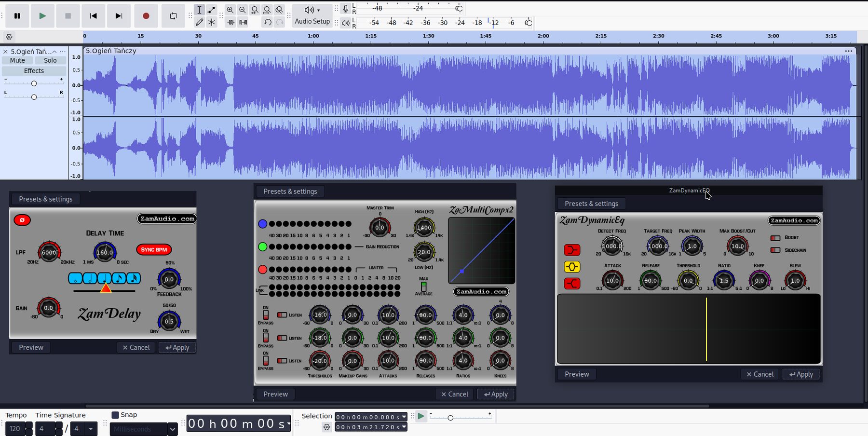Adjust track pan slider handle
The width and height of the screenshot is (868, 436).
pos(34,97)
